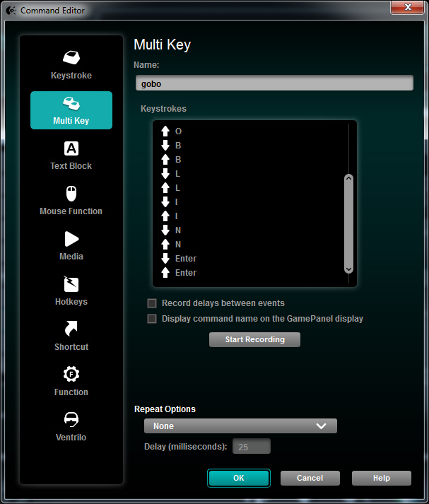429x504 pixels.
Task: Switch to the Media command icon
Action: [x=71, y=239]
